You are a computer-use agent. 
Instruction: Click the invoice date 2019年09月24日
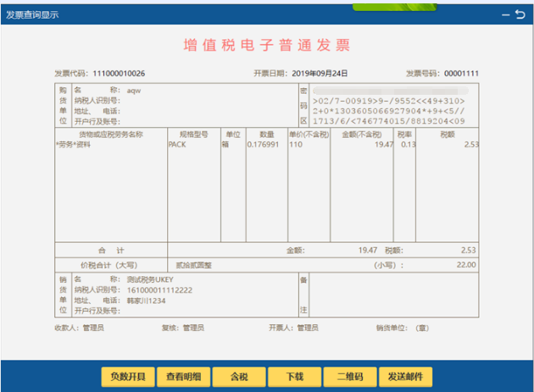click(x=320, y=74)
